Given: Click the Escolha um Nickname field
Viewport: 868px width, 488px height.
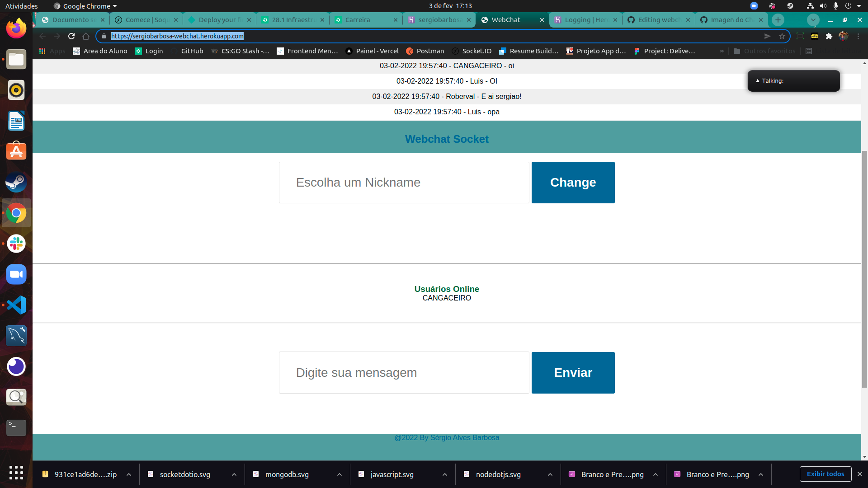Looking at the screenshot, I should click(x=404, y=183).
